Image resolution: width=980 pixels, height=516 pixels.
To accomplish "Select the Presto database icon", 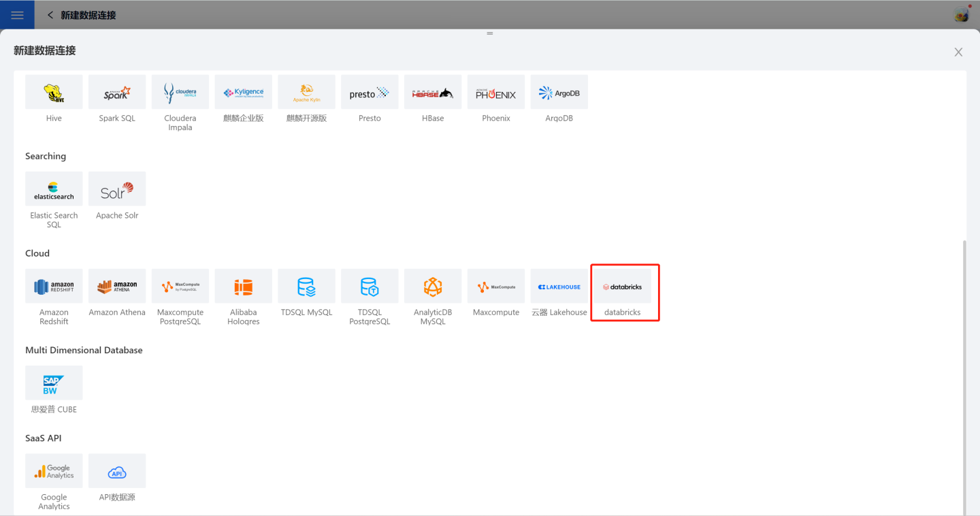I will tap(370, 93).
